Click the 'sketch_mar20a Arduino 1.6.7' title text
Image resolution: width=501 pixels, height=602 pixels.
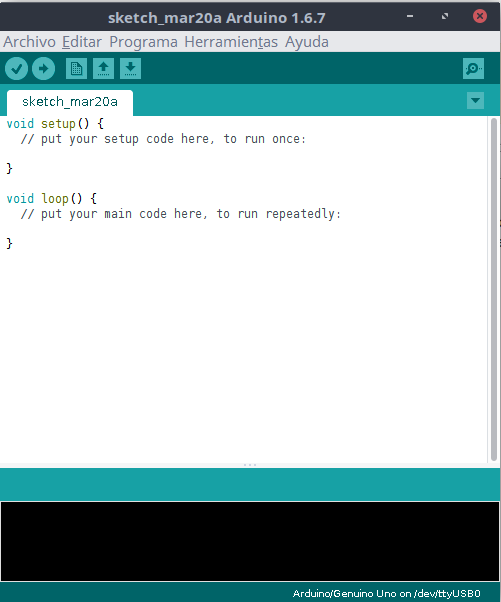217,18
